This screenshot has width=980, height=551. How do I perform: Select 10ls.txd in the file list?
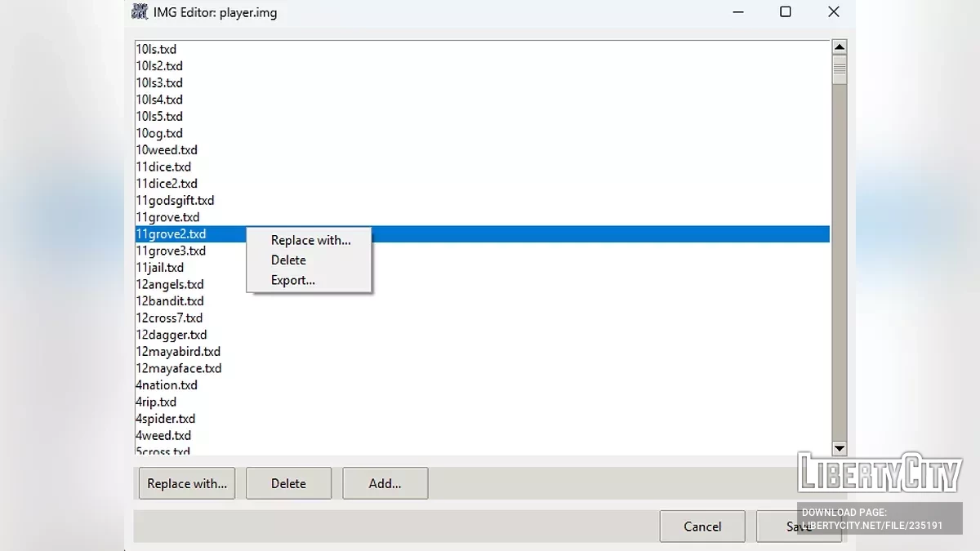(x=156, y=49)
